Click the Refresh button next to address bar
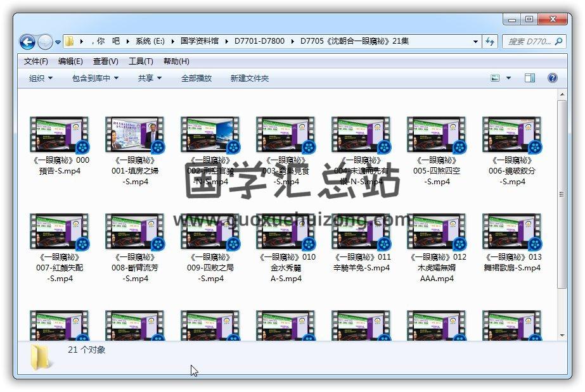This screenshot has height=392, width=585. pos(489,41)
